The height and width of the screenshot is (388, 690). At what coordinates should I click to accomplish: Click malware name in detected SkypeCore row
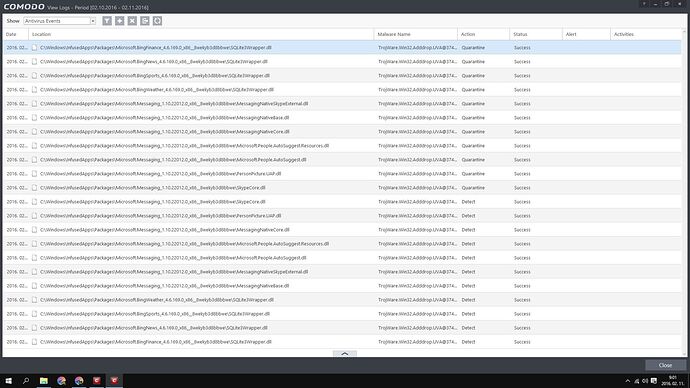pos(418,202)
